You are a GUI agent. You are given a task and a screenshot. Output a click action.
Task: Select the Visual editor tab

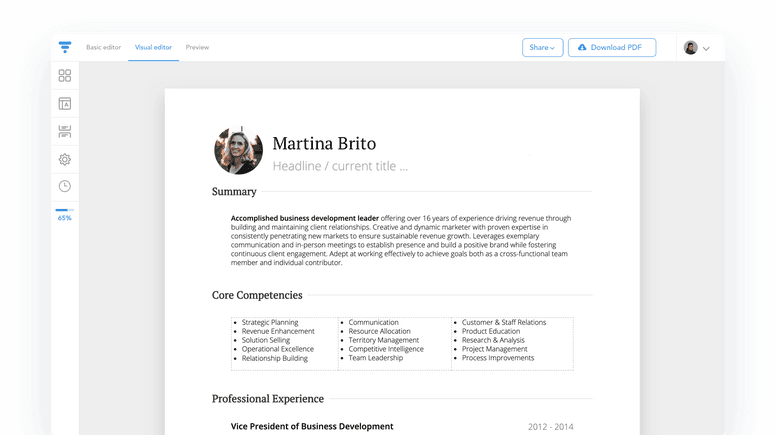click(153, 47)
